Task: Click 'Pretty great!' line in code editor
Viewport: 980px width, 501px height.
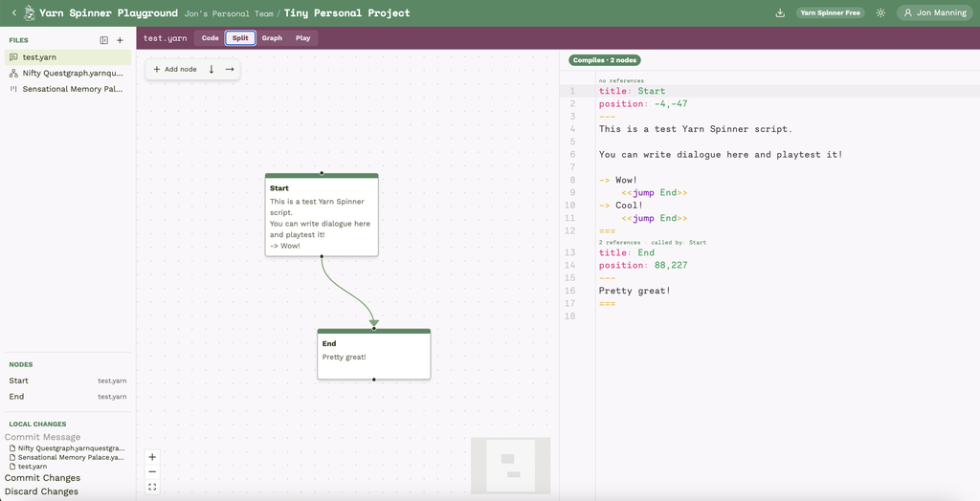Action: (x=635, y=291)
